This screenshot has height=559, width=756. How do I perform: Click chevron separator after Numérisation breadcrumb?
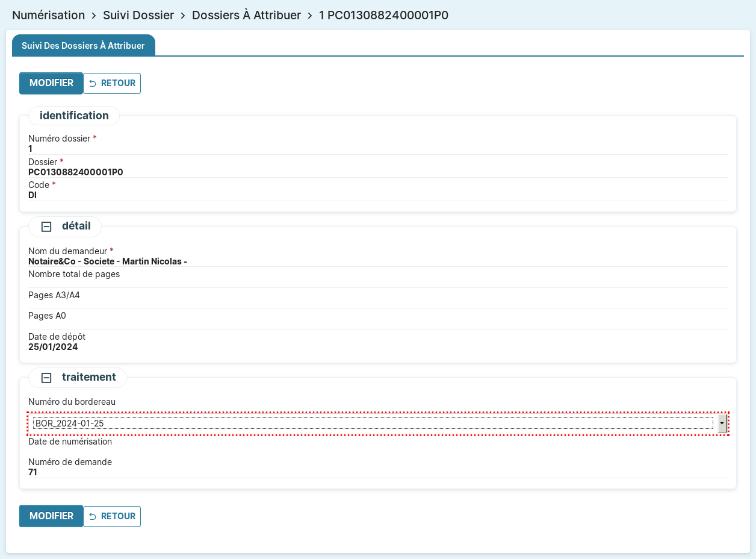click(x=94, y=16)
